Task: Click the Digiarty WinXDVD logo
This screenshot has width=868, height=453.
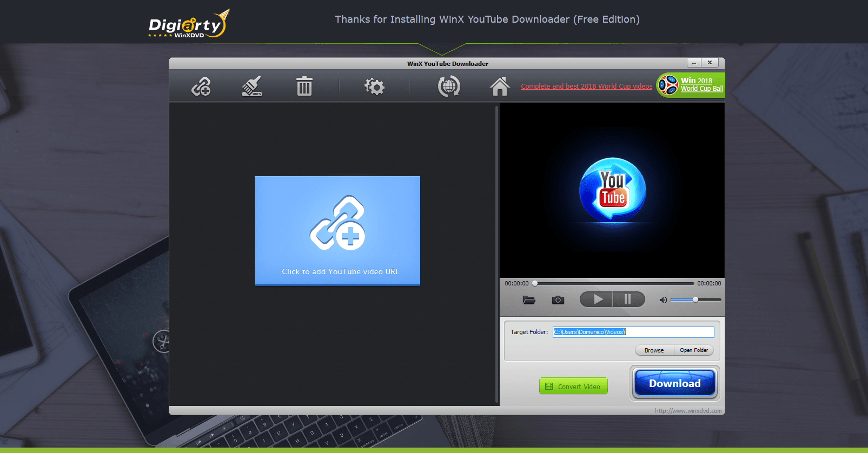Action: click(x=189, y=24)
